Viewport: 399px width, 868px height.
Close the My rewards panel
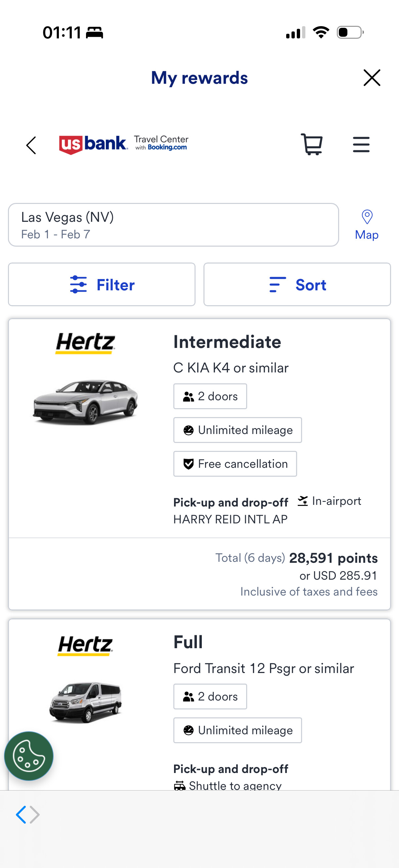coord(372,78)
